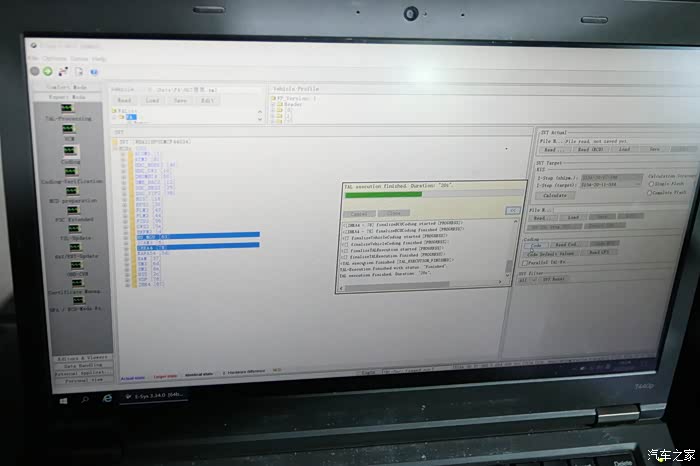Viewport: 700px width, 466px height.
Task: Expand the ICMQL ECU node
Action: point(127,248)
